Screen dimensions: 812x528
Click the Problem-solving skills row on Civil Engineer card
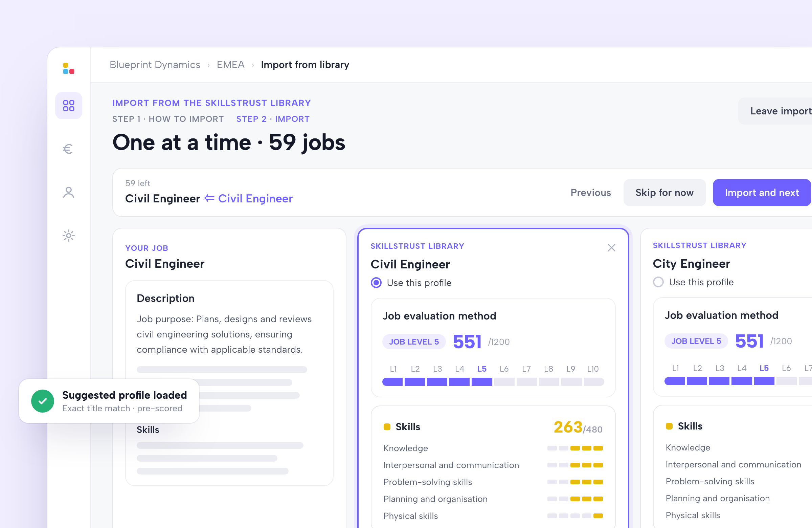[x=493, y=482]
